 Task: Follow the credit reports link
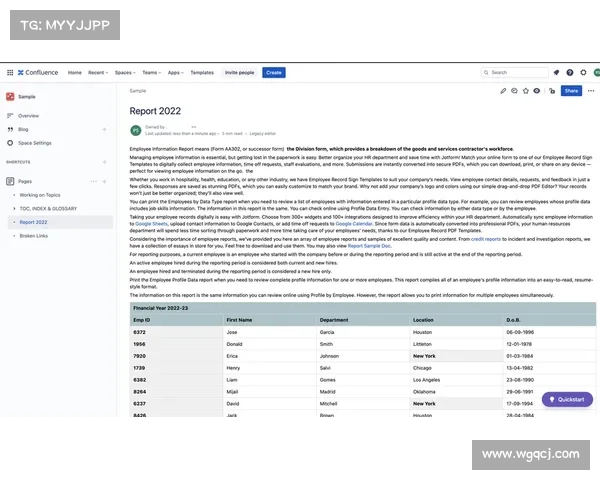point(486,239)
